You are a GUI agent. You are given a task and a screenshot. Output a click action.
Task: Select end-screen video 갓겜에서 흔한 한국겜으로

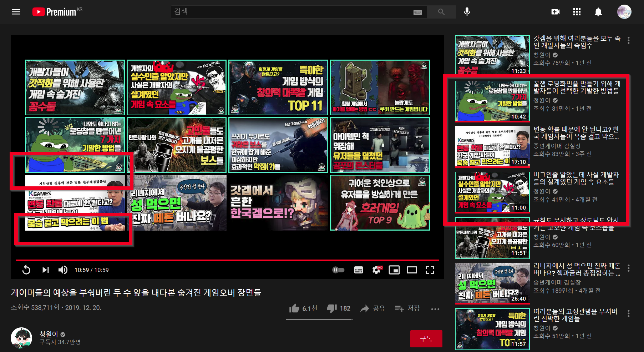(278, 203)
